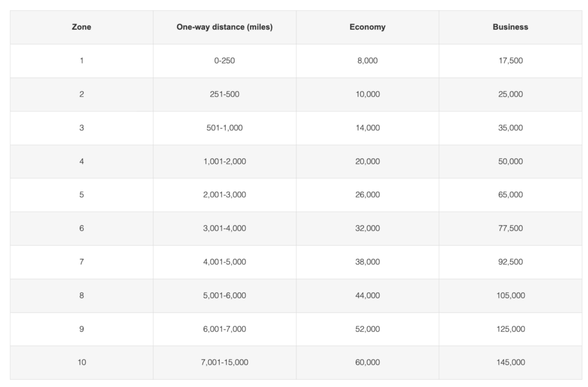The image size is (588, 387).
Task: Select the 0-250 distance cell
Action: (x=224, y=60)
